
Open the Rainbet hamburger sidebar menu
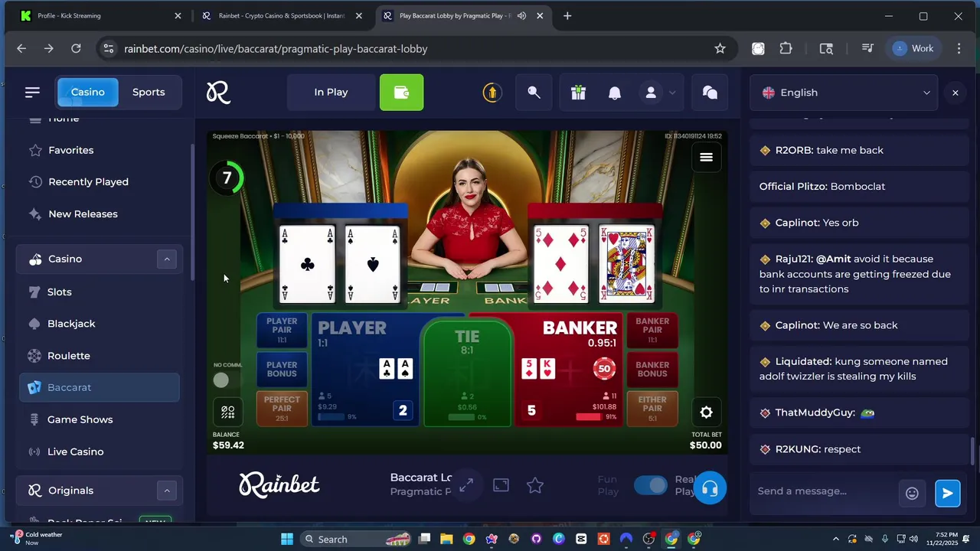(x=32, y=92)
